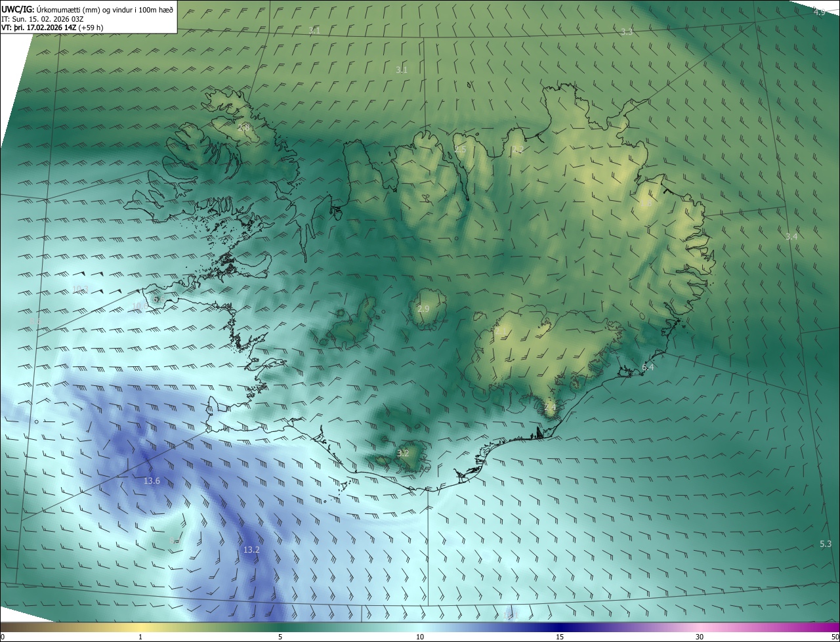Click the 5.3 value label at the map edge
This screenshot has height=642, width=840.
tap(826, 544)
